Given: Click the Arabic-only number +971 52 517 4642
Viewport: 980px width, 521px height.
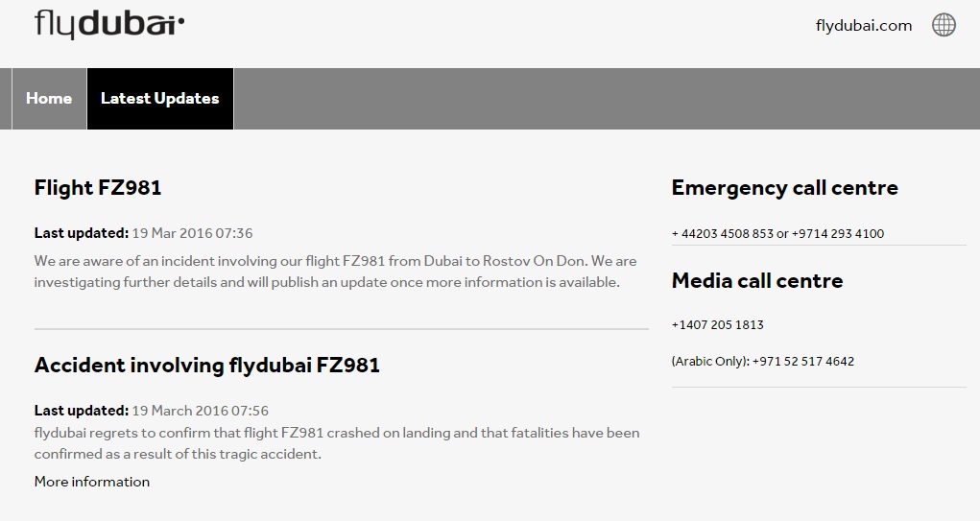Looking at the screenshot, I should click(x=803, y=362).
